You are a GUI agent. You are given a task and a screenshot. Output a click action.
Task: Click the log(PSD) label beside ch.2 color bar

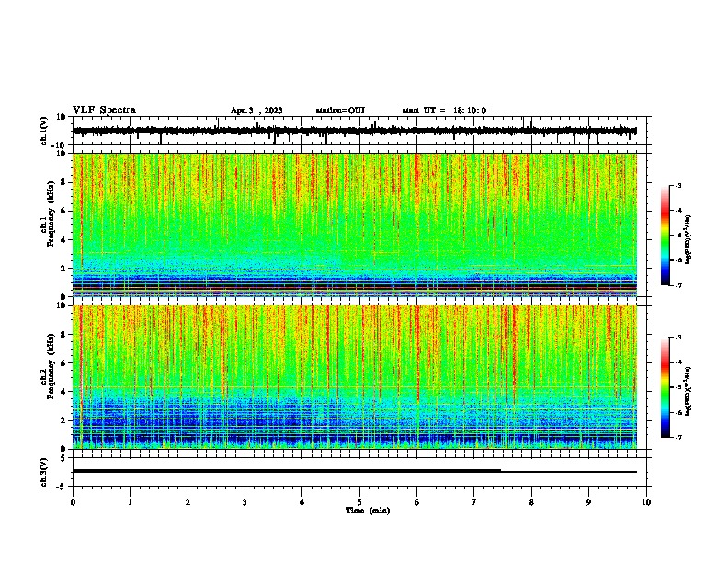tap(688, 392)
